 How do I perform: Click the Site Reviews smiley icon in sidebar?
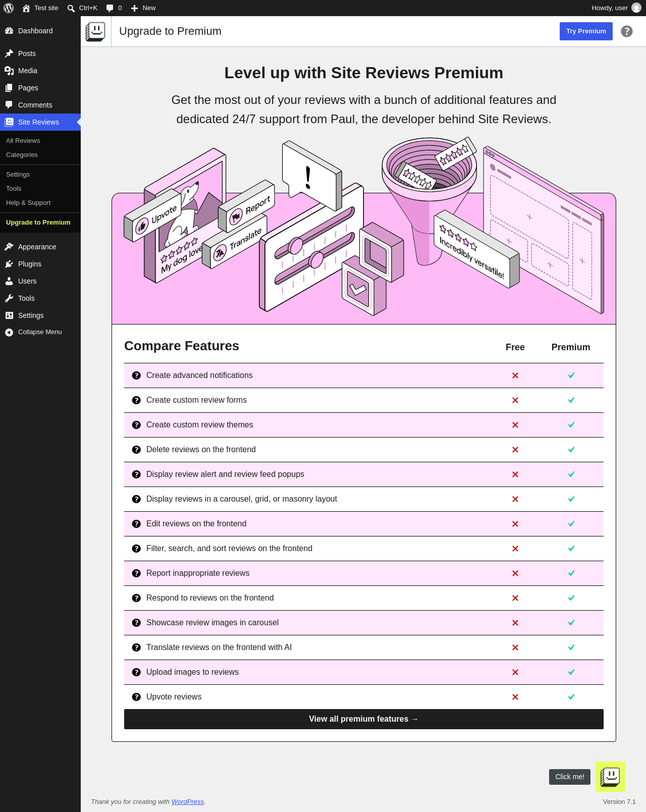click(x=9, y=122)
